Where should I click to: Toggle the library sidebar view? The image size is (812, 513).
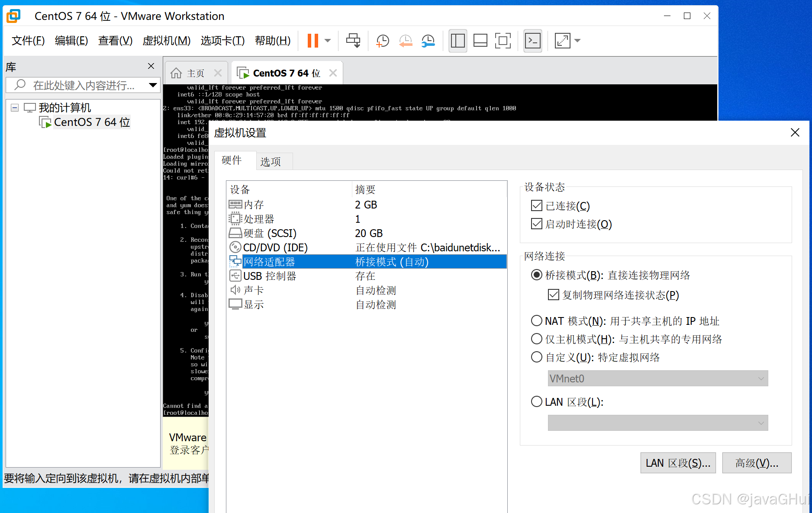pos(458,41)
